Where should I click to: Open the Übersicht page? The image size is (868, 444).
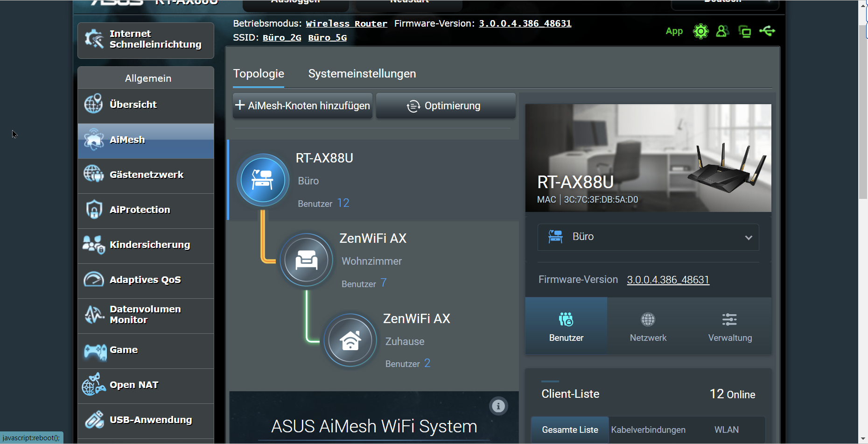tap(146, 106)
